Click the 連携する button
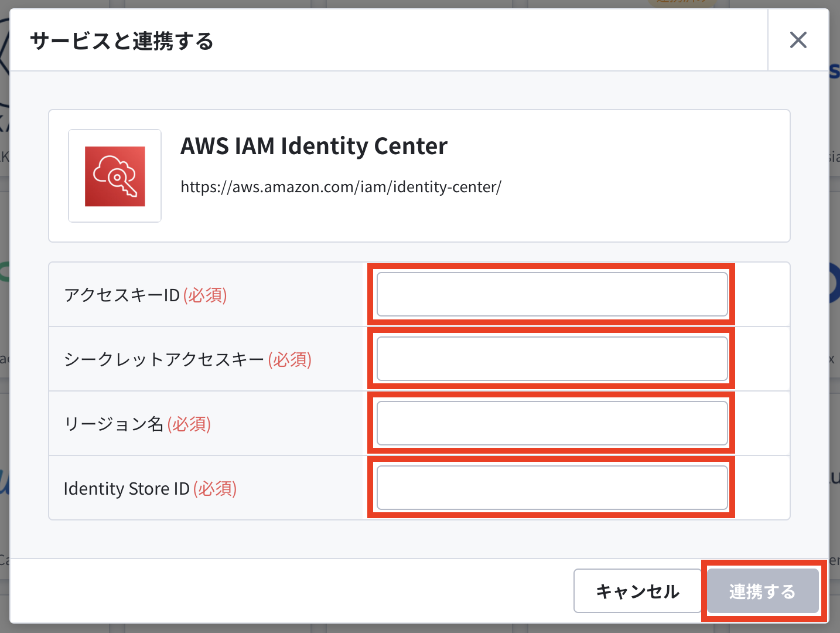This screenshot has height=633, width=840. click(763, 591)
